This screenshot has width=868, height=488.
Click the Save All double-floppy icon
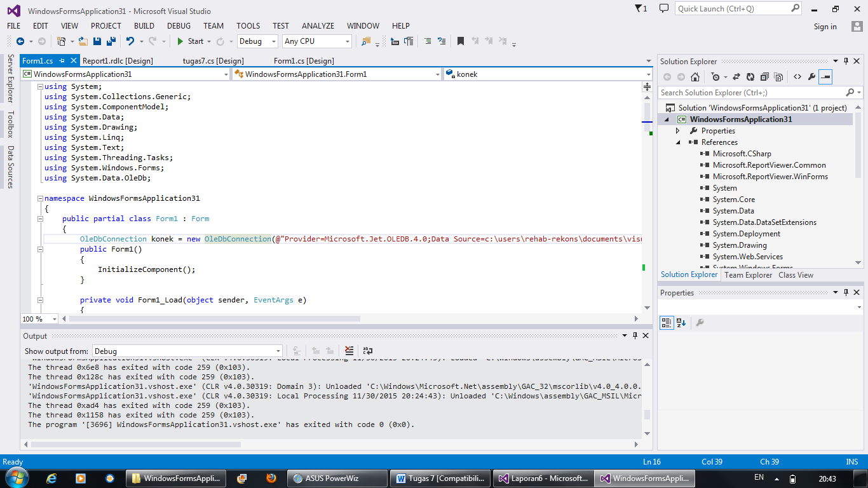[x=111, y=41]
